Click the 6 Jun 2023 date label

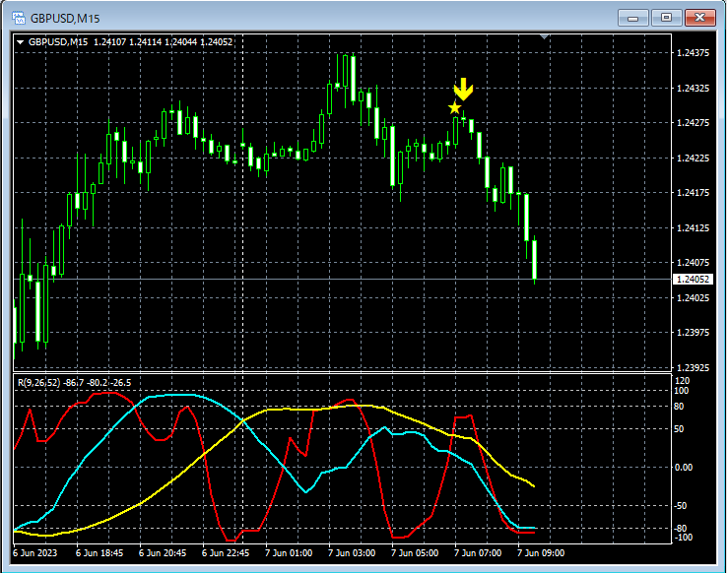click(36, 553)
